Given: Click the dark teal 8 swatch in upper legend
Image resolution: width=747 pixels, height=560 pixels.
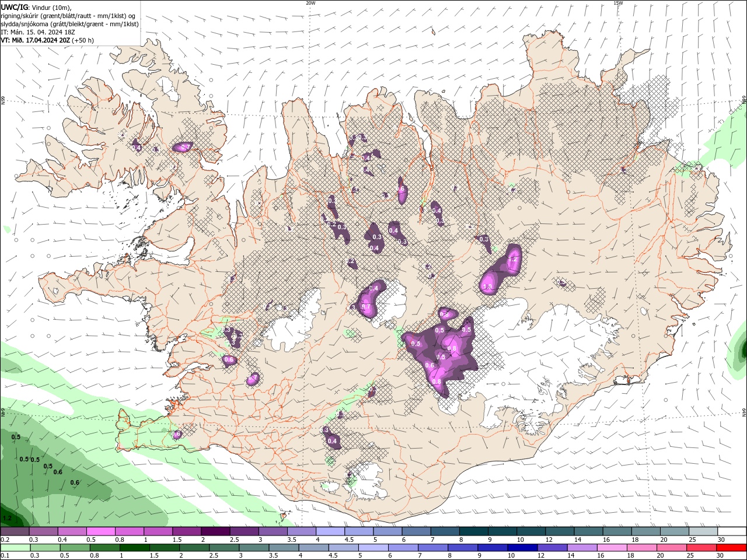Looking at the screenshot, I should point(473,531).
